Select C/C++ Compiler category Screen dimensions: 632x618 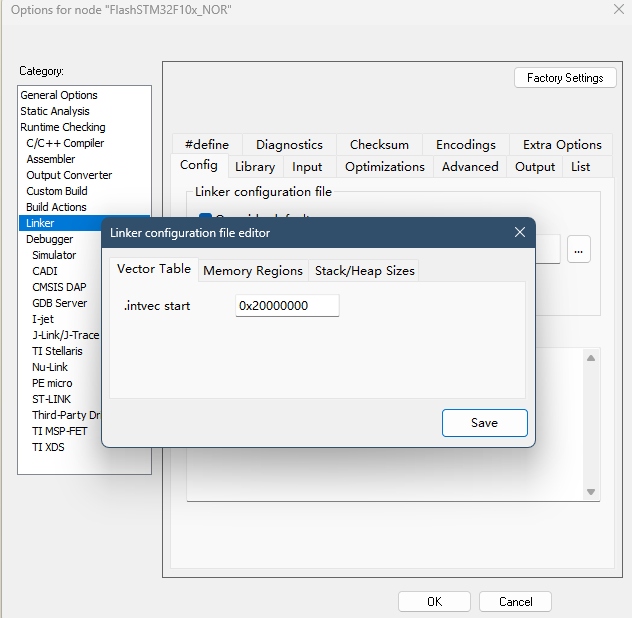(x=65, y=143)
